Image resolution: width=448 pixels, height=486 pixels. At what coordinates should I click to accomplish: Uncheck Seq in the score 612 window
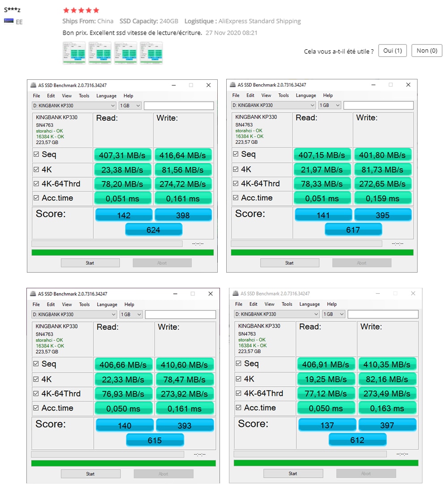(x=239, y=363)
